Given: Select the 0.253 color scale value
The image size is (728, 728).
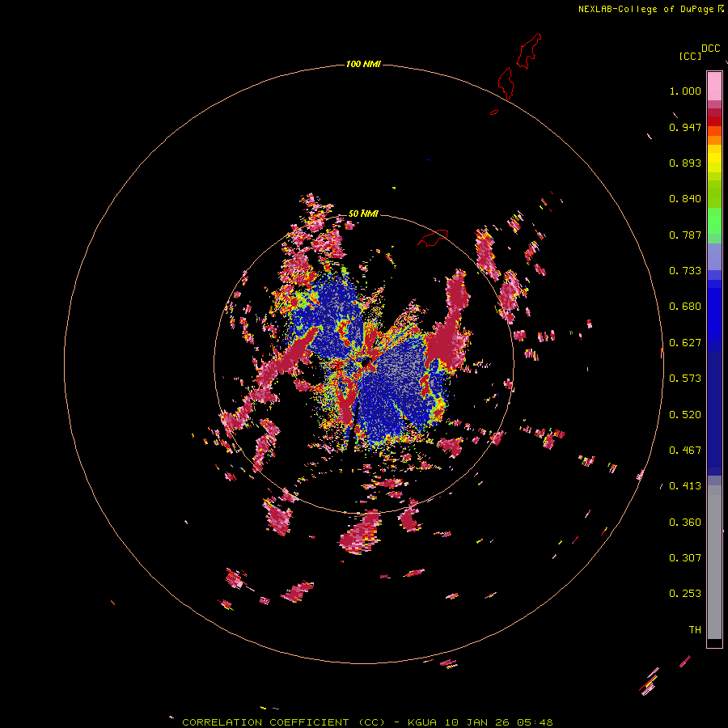Looking at the screenshot, I should 685,594.
